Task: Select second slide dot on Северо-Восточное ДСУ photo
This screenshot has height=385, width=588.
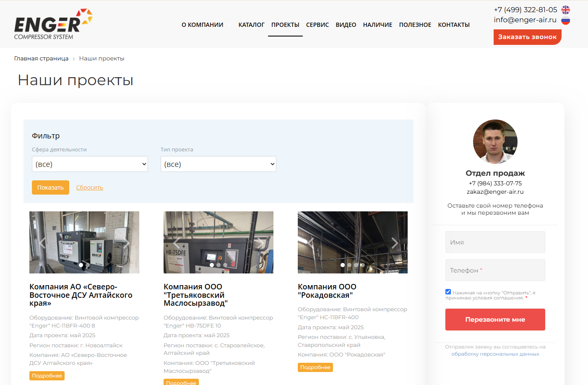Action: 88,265
